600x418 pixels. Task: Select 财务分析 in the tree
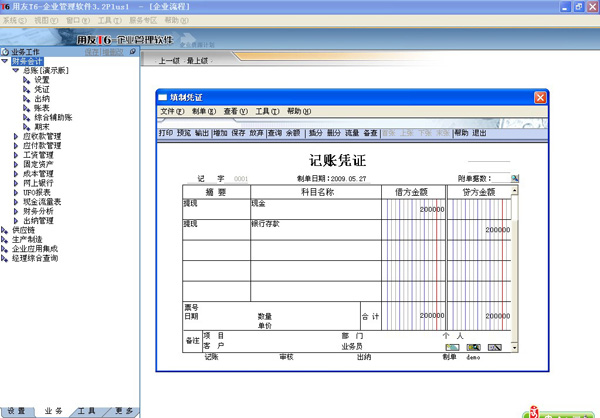[38, 211]
